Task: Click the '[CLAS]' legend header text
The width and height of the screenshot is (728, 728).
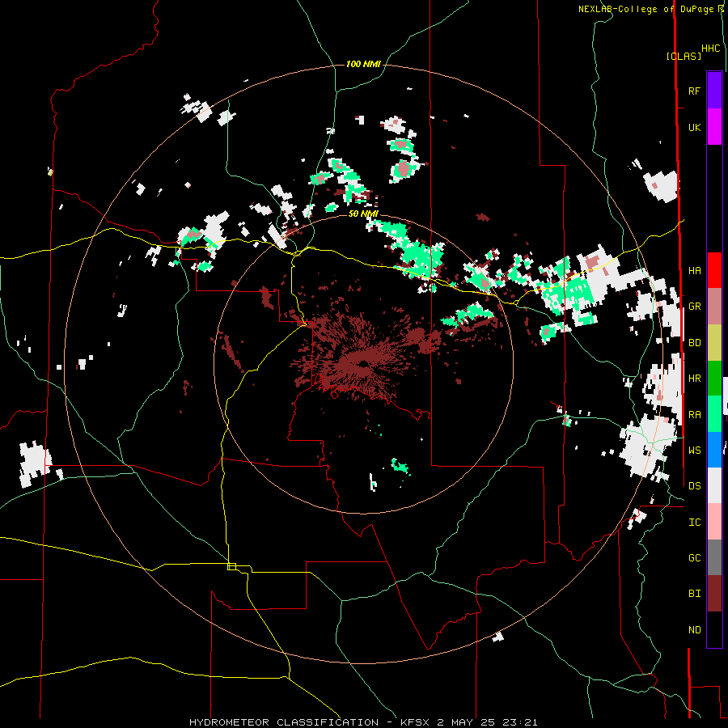Action: point(684,56)
